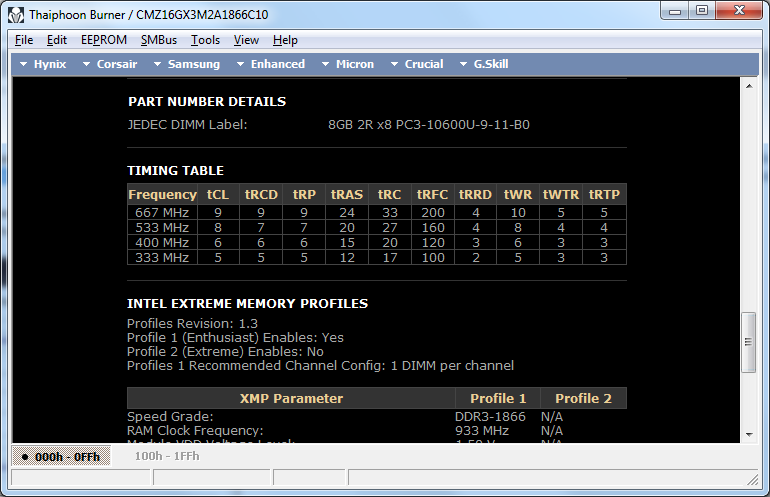
Task: Click the Thaiphoon Burner title bar app icon
Action: [16, 15]
